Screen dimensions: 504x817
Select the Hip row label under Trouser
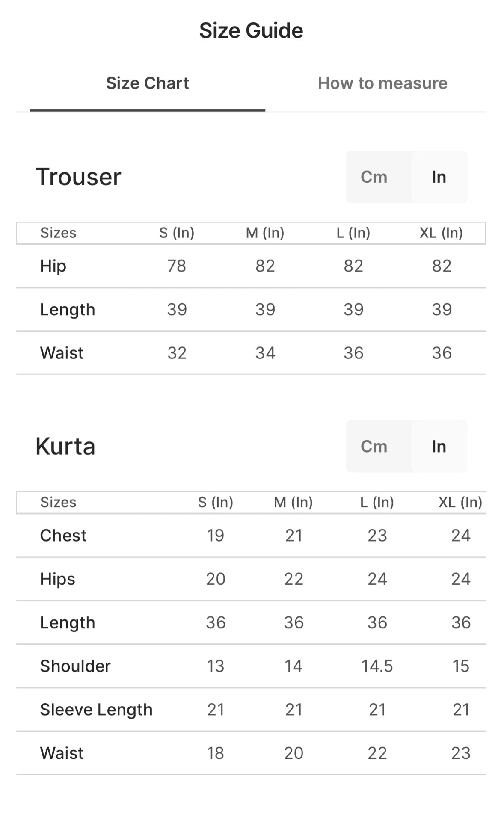53,266
